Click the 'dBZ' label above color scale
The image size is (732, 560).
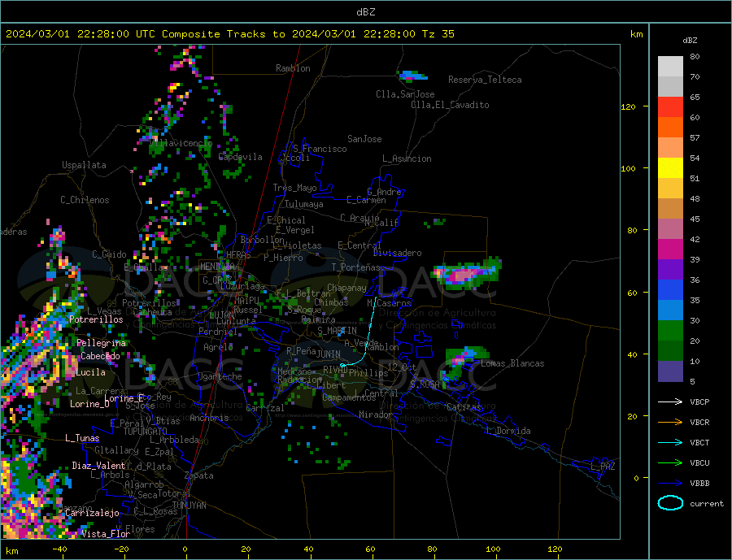tap(690, 41)
